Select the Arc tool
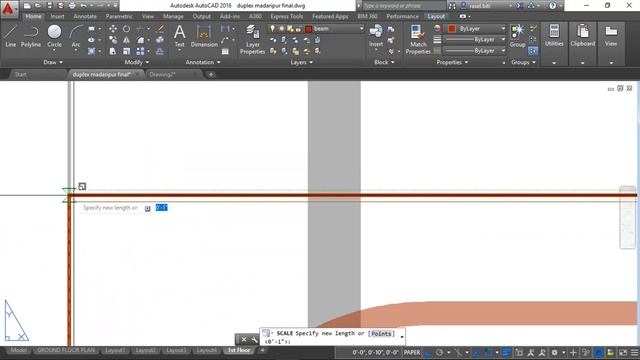This screenshot has width=640, height=360. 76,36
